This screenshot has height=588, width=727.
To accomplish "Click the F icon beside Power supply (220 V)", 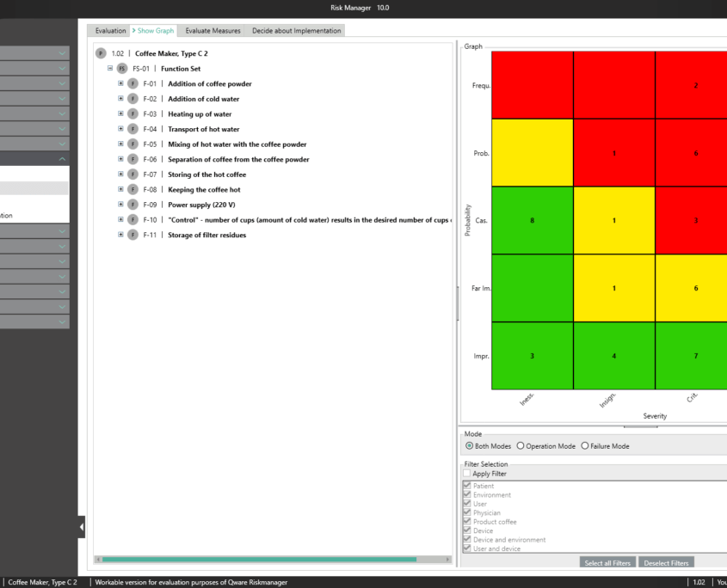I will click(132, 205).
